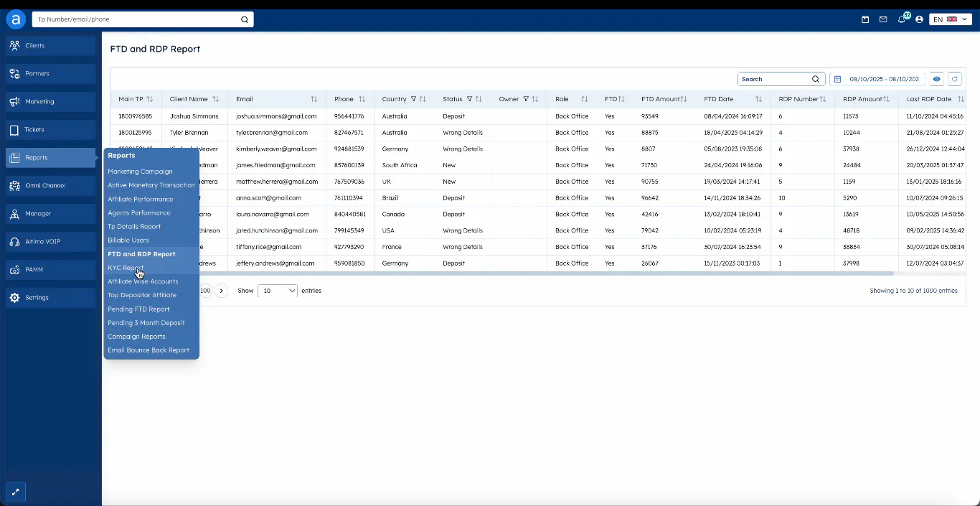Viewport: 980px width, 506px height.
Task: Select Active Monetary Transaction report
Action: pyautogui.click(x=151, y=185)
